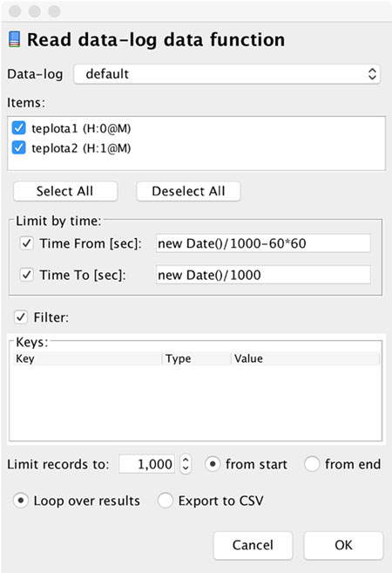Toggle the Time To [sec] checkbox

[x=27, y=275]
